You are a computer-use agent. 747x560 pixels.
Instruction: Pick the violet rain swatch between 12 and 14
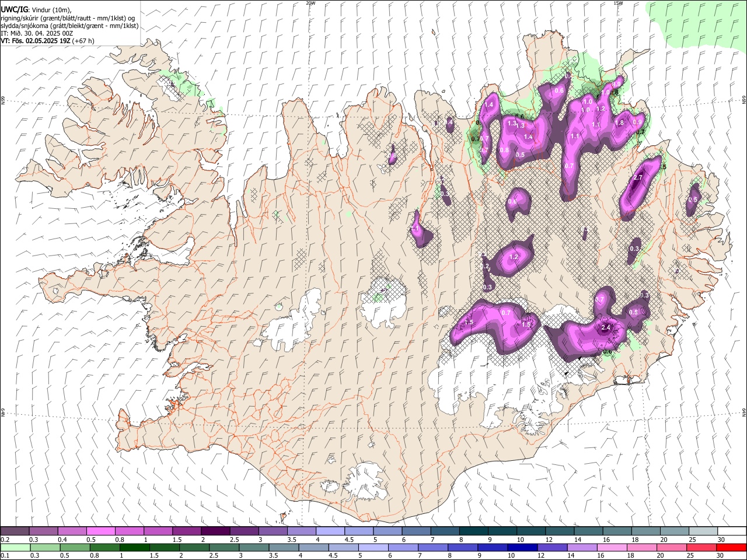click(x=551, y=547)
